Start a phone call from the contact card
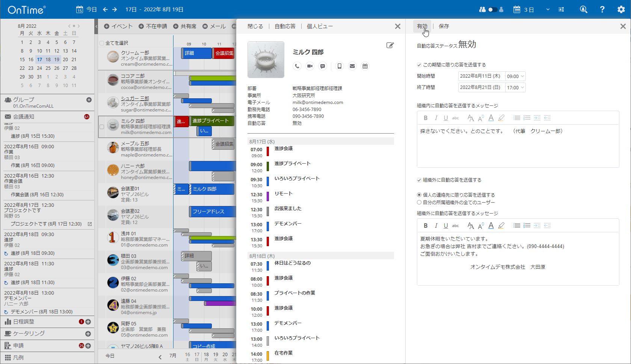 coord(297,66)
